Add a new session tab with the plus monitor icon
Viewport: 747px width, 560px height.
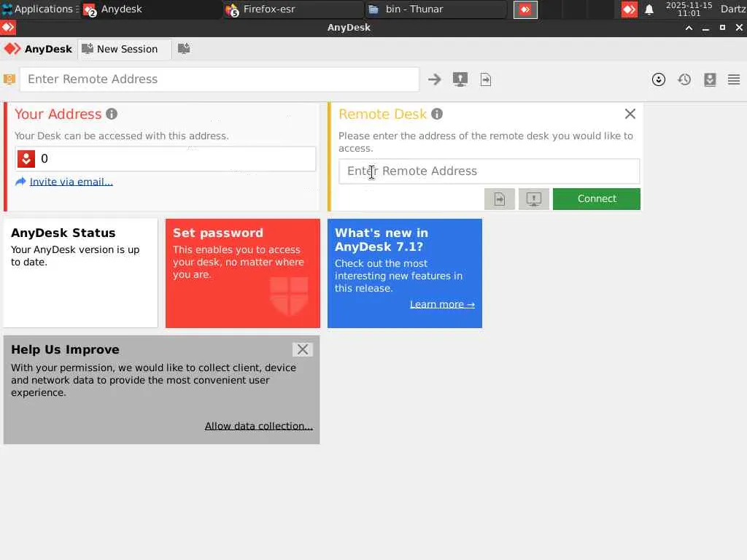[x=183, y=49]
